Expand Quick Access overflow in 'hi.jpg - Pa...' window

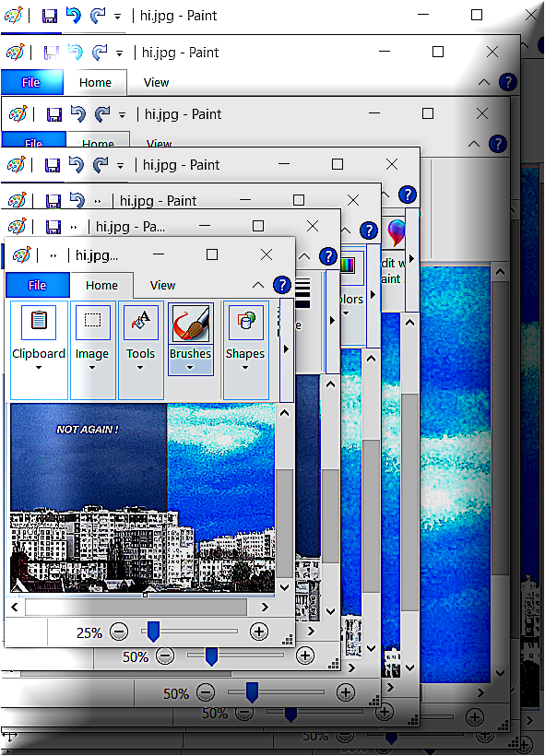[73, 227]
